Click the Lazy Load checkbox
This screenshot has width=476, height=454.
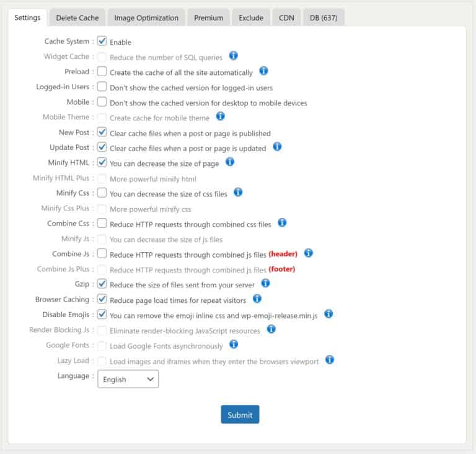[102, 360]
